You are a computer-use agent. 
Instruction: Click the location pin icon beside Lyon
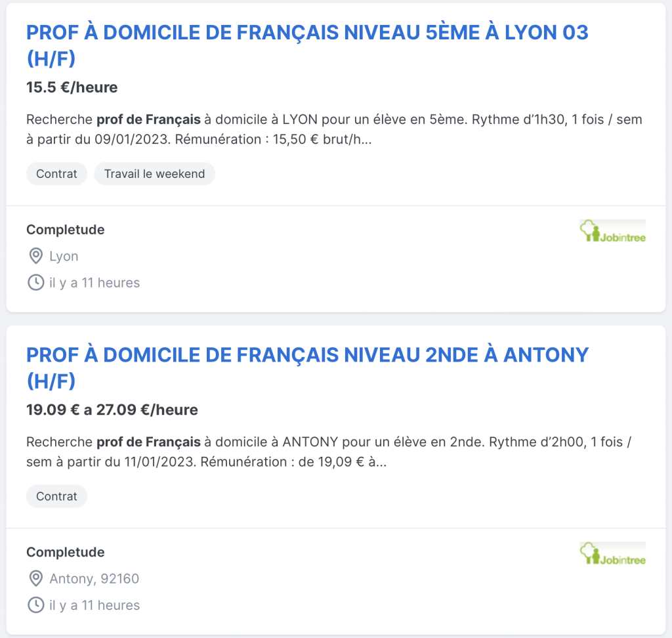click(36, 256)
